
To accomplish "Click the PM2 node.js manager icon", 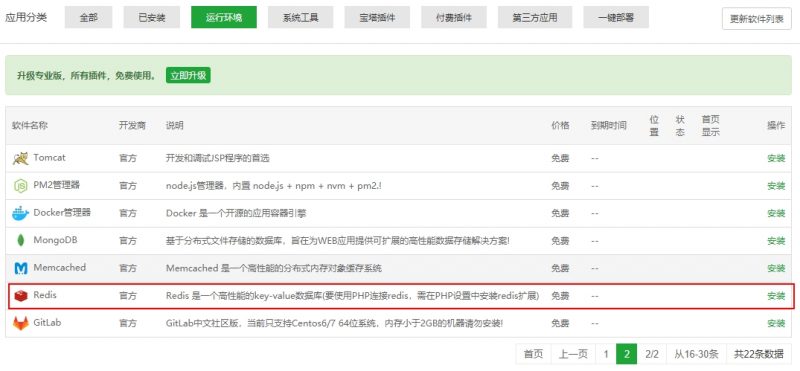I will (20, 186).
